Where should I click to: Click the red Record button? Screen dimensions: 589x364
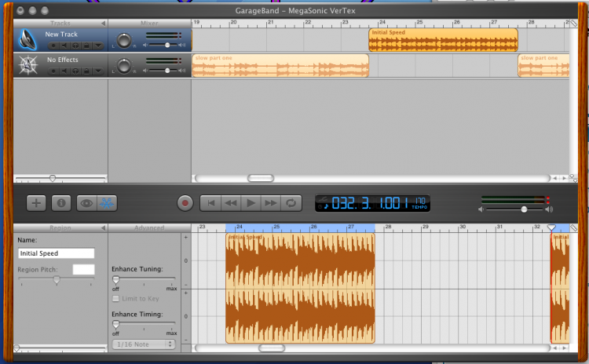[185, 203]
